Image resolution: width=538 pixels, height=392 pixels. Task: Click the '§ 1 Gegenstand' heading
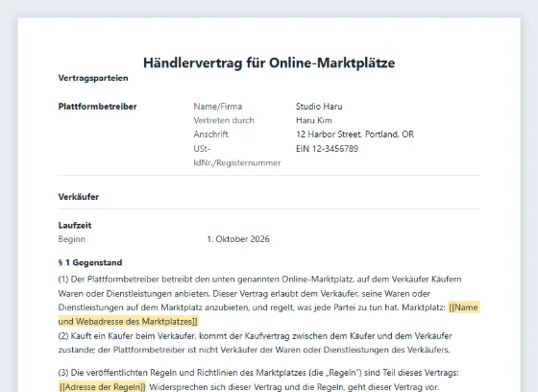point(90,262)
